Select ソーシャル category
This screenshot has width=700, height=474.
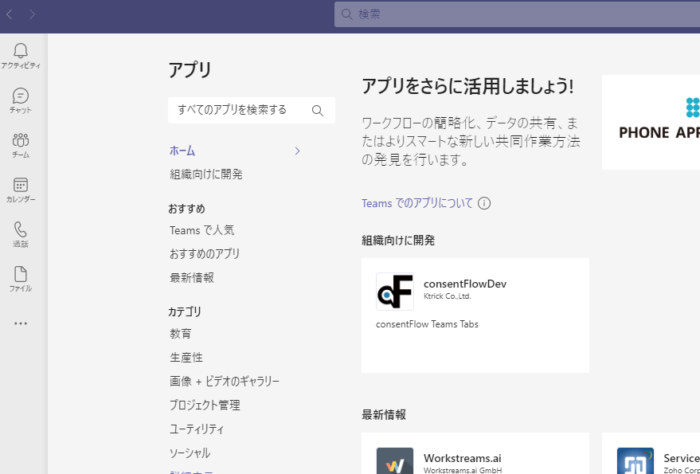click(x=190, y=453)
